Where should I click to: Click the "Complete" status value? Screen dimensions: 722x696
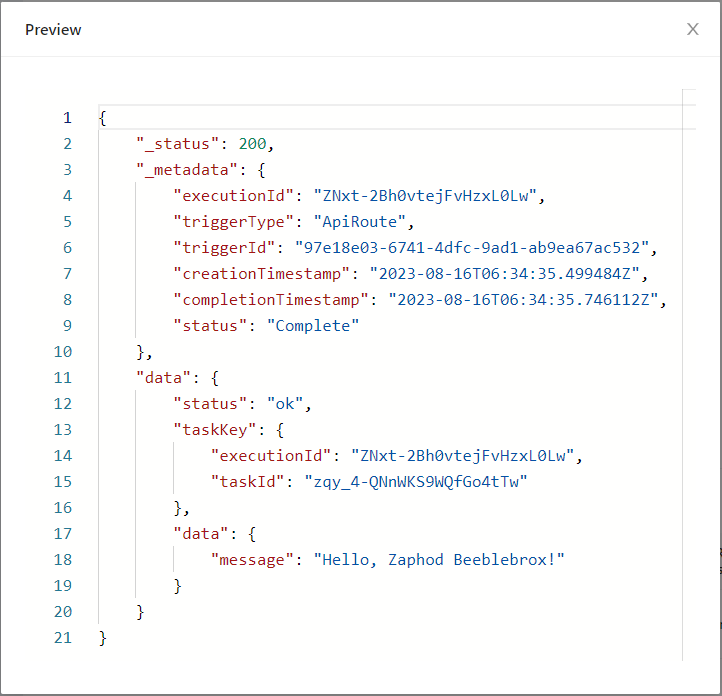(x=314, y=326)
